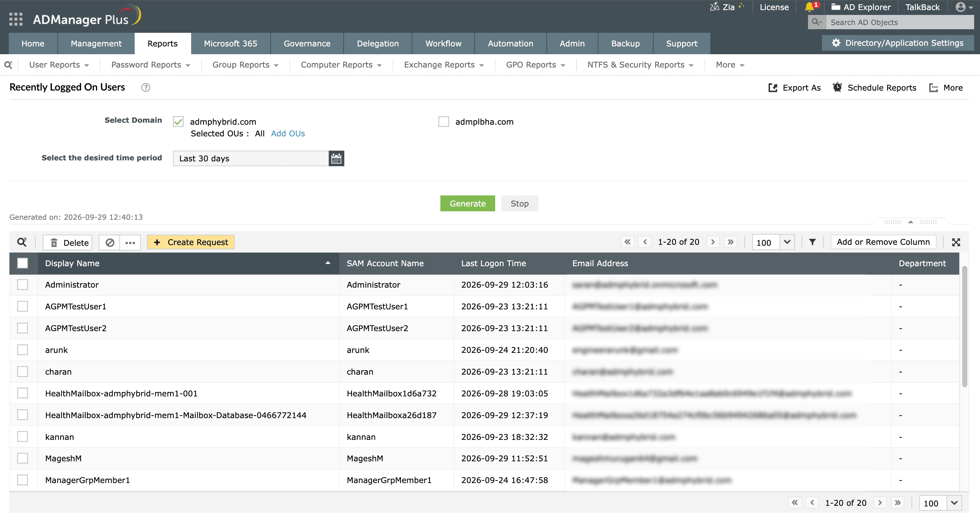
Task: Expand the Password Reports dropdown
Action: (x=151, y=65)
